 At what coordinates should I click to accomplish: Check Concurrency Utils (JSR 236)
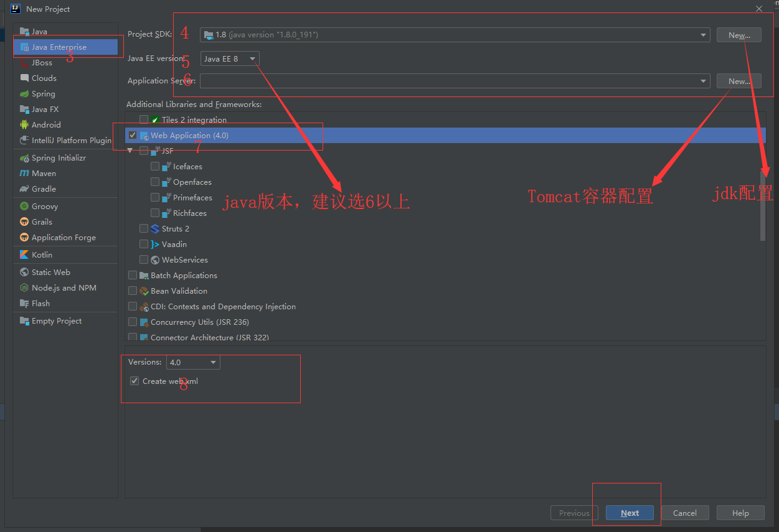(133, 322)
